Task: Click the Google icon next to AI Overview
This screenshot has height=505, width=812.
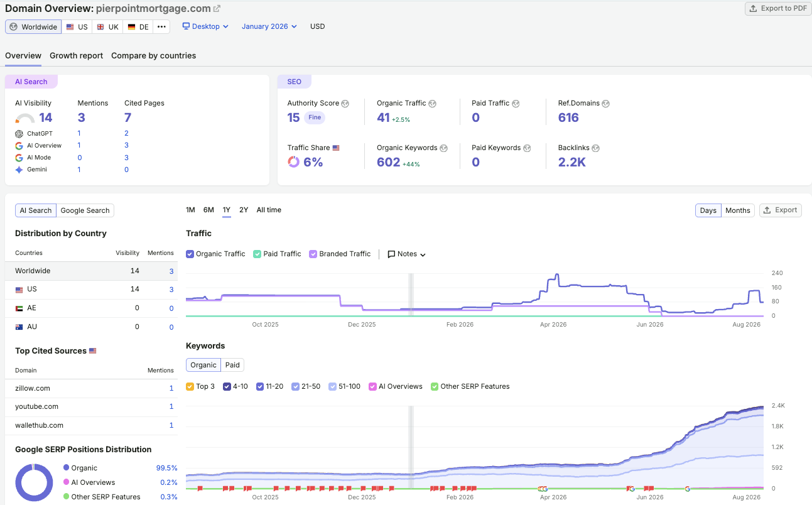Action: pos(19,146)
